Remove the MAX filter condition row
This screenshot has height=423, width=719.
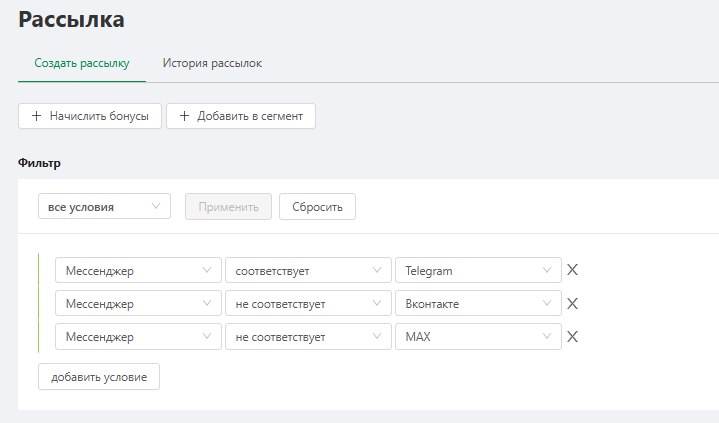573,336
